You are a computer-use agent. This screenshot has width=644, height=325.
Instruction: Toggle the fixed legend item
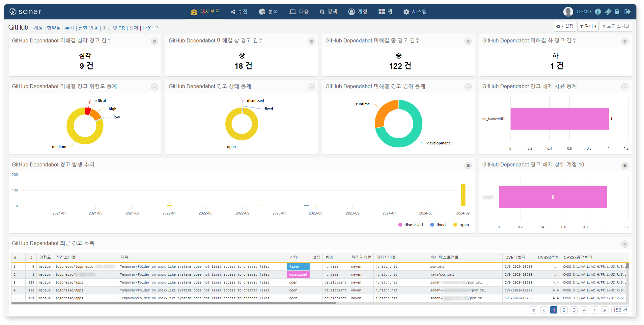pos(438,225)
